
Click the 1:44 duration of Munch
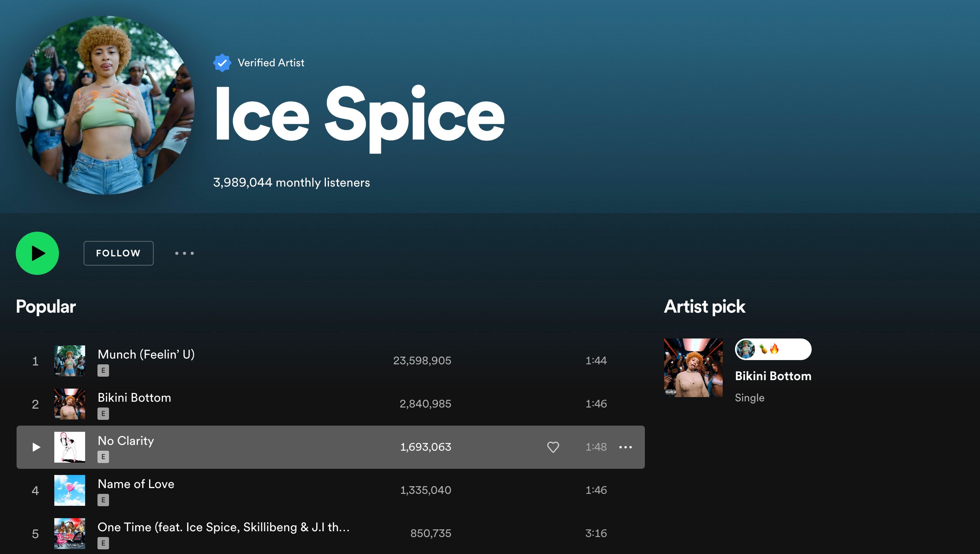point(596,360)
